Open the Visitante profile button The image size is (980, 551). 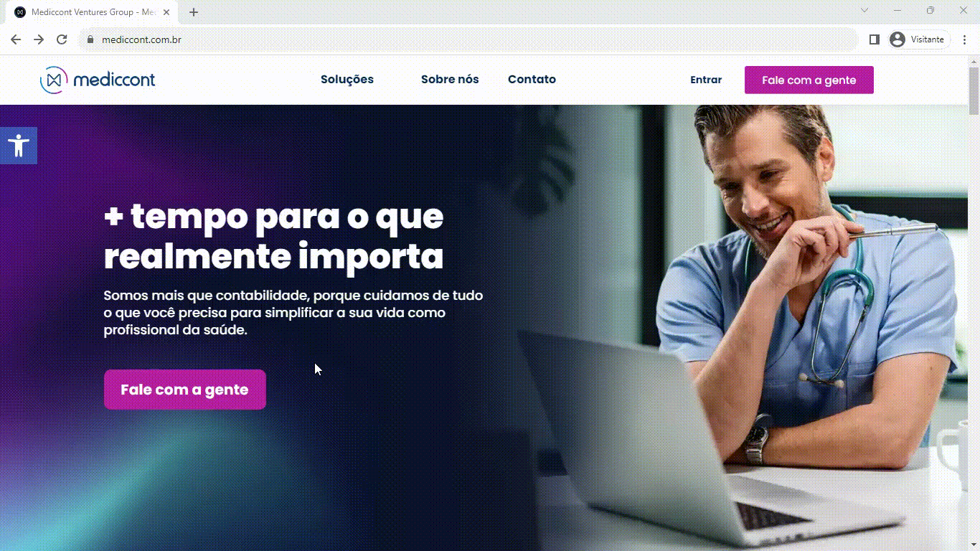coord(919,39)
